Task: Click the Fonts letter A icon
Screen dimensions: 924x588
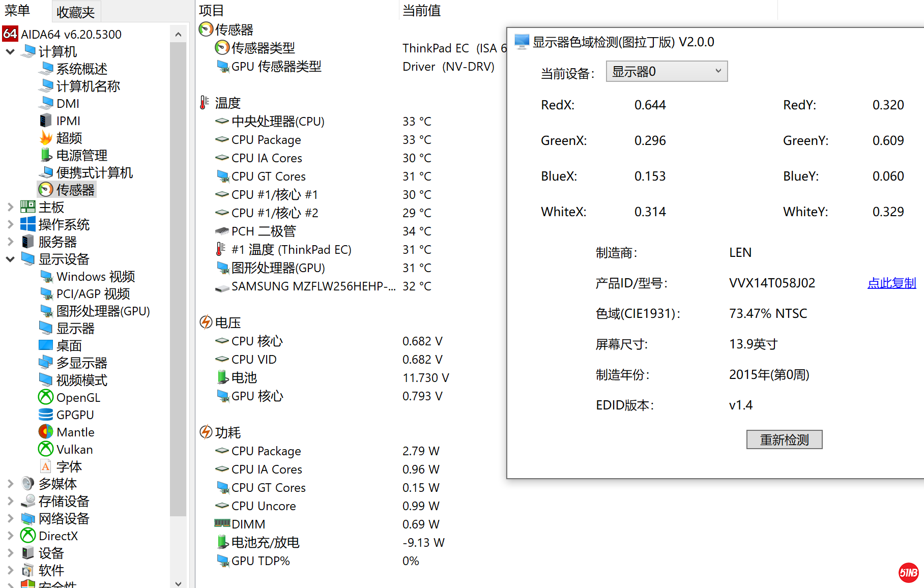Action: pos(46,466)
